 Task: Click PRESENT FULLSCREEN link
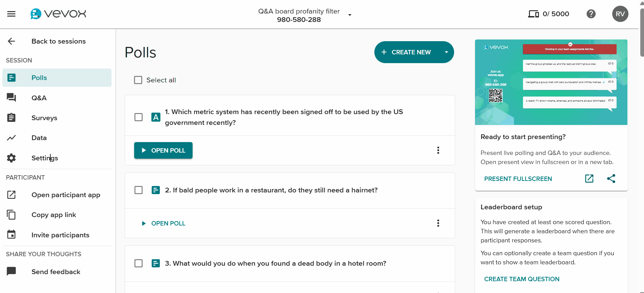[518, 179]
